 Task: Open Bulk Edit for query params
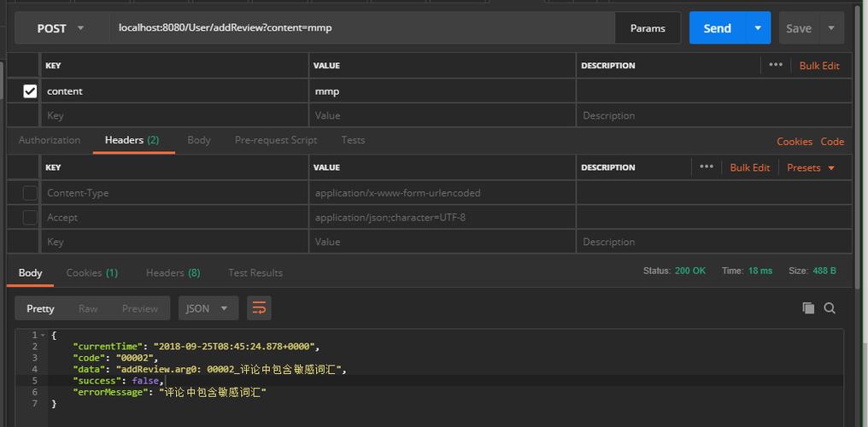[819, 65]
